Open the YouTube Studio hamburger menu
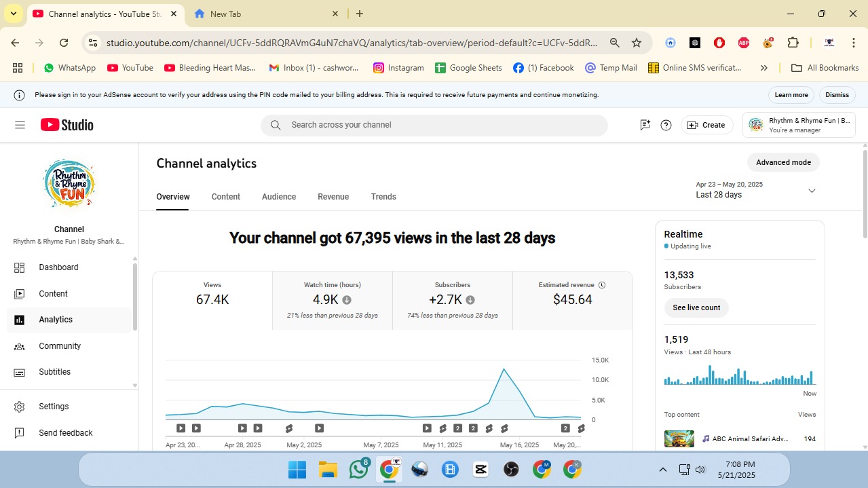 click(20, 125)
